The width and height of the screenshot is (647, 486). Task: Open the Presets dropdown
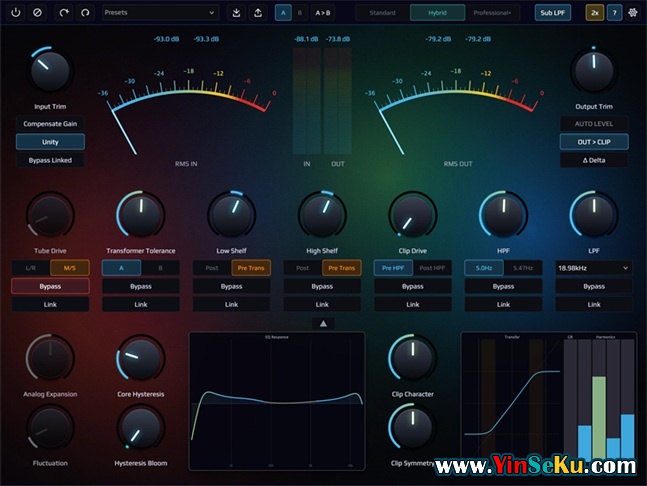click(159, 13)
